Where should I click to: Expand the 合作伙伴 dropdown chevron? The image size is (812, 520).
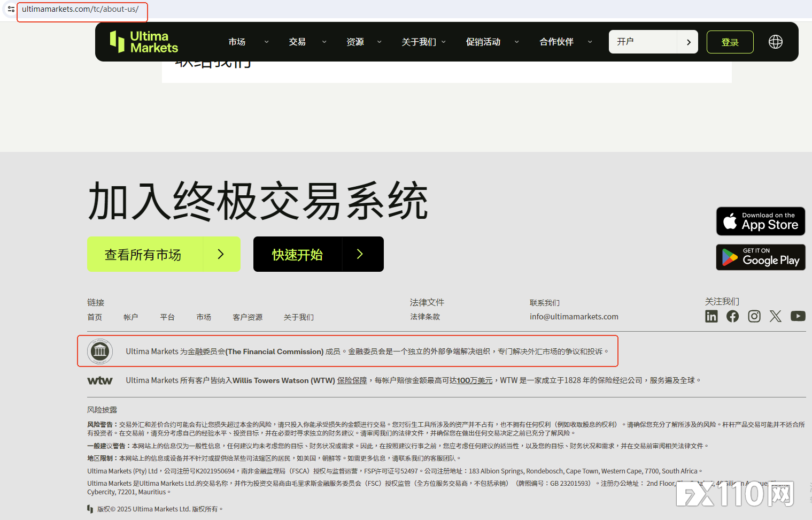(590, 42)
